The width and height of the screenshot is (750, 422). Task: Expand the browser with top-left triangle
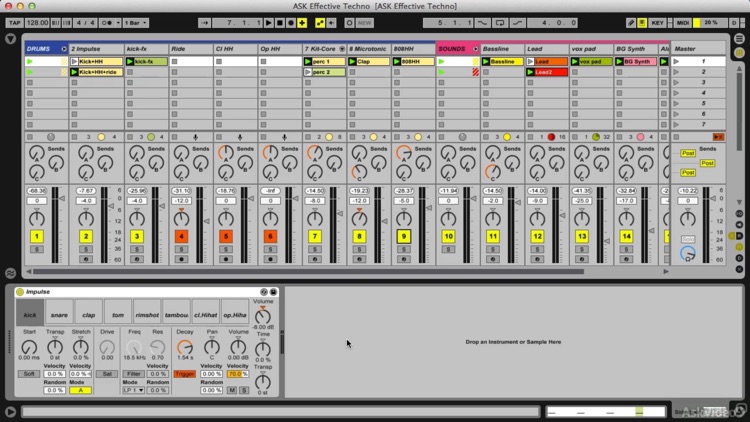tap(11, 39)
